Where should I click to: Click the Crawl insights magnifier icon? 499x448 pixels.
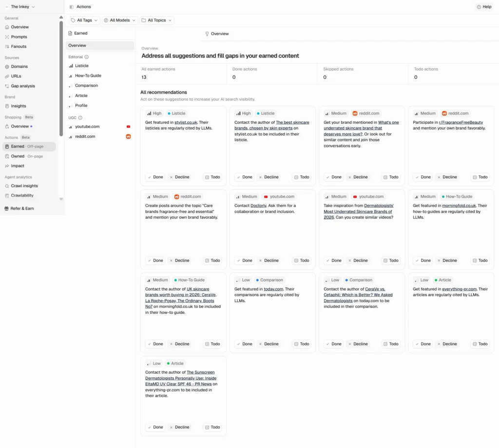[x=7, y=186]
